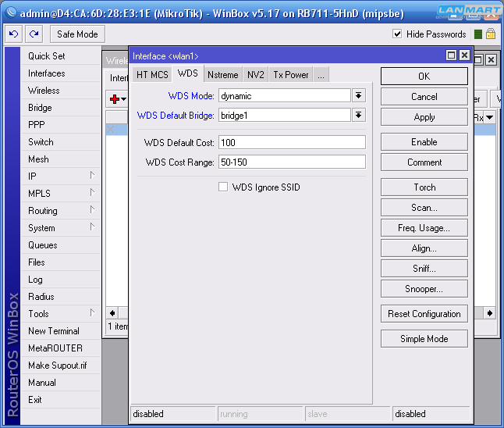Click Make Supout.rif

tap(60, 366)
